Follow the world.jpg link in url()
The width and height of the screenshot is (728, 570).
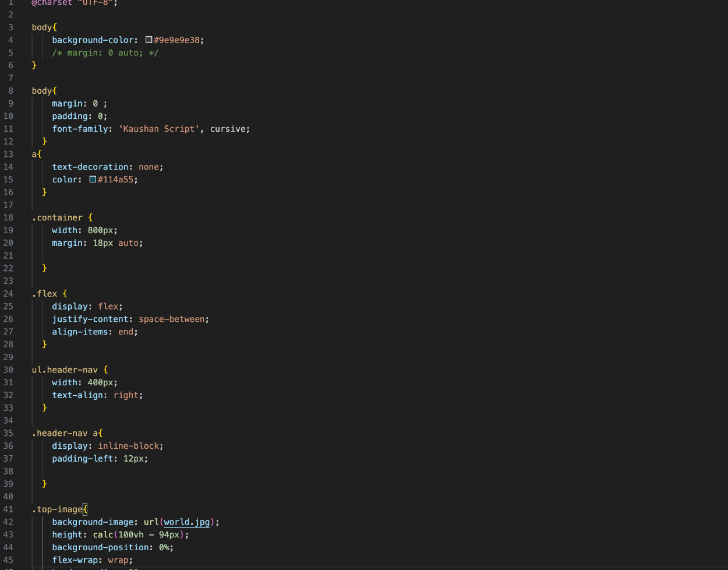click(x=186, y=522)
